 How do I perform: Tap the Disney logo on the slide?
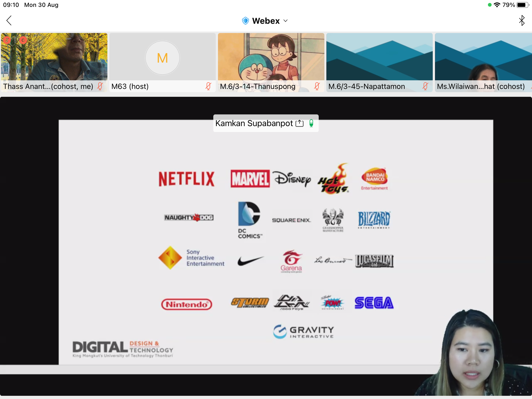293,179
